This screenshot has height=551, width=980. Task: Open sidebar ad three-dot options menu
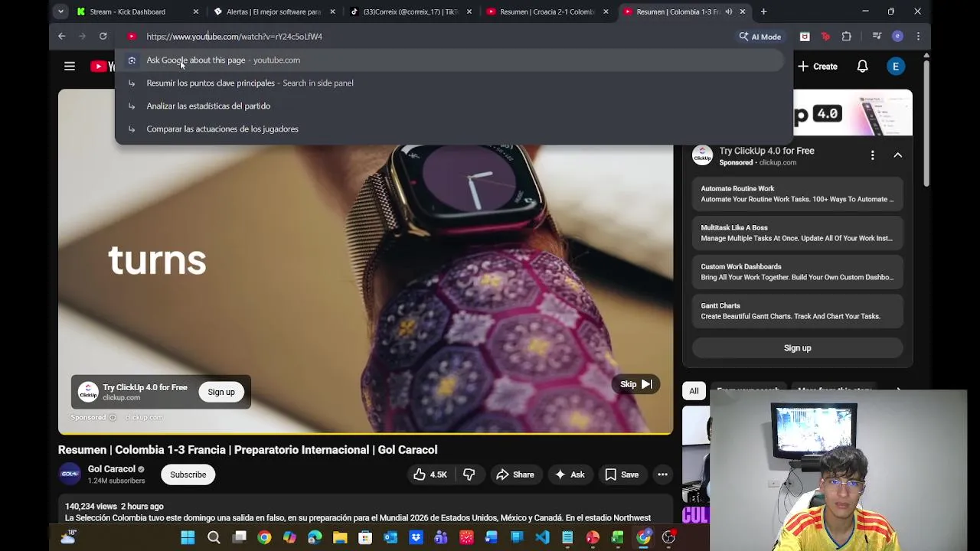pyautogui.click(x=872, y=155)
